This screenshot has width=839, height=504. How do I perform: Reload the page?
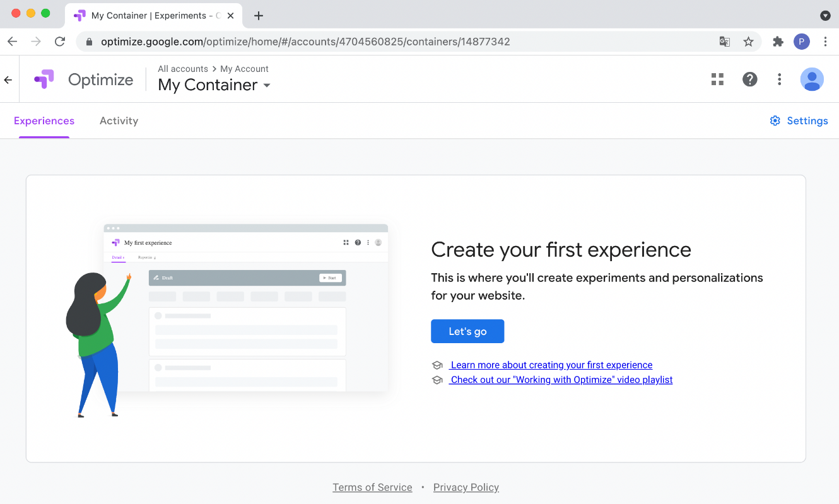pyautogui.click(x=60, y=42)
